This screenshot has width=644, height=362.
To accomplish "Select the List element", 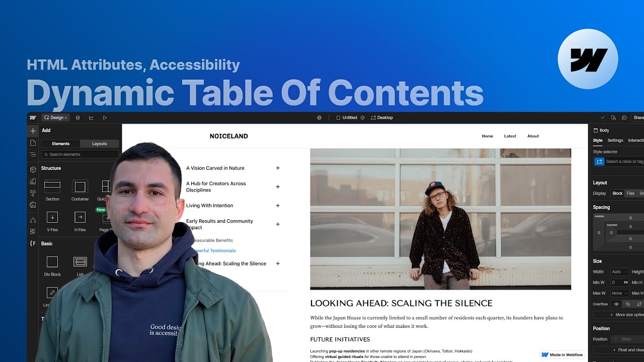I will 80,266.
